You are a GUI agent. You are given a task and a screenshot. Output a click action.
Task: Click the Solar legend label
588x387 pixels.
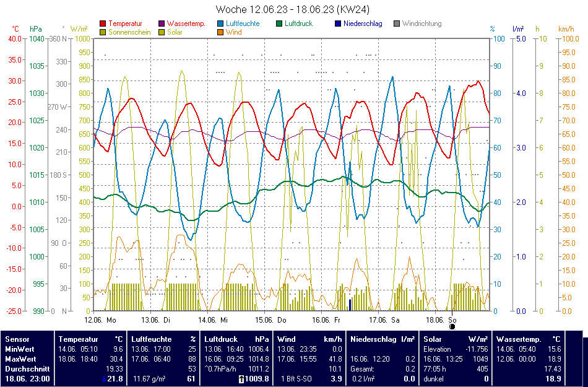point(175,32)
